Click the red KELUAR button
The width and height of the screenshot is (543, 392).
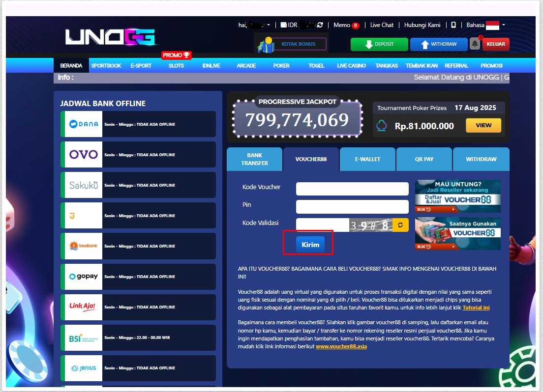click(x=496, y=44)
